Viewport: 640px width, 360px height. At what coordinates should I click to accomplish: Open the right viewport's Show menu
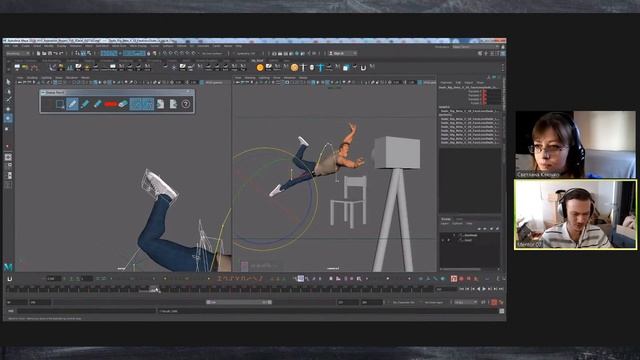point(277,78)
